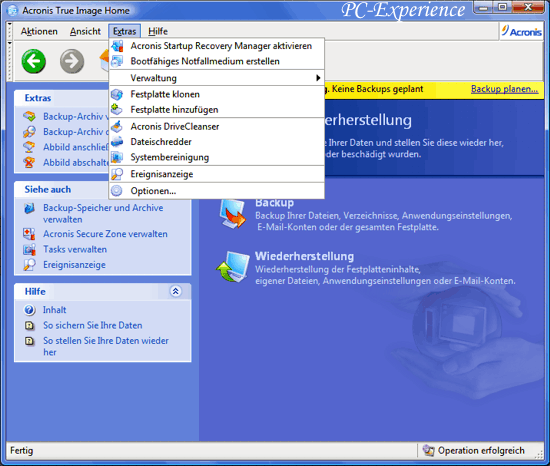The width and height of the screenshot is (550, 466).
Task: Click the Operation erfolgreich status icon
Action: click(x=428, y=450)
